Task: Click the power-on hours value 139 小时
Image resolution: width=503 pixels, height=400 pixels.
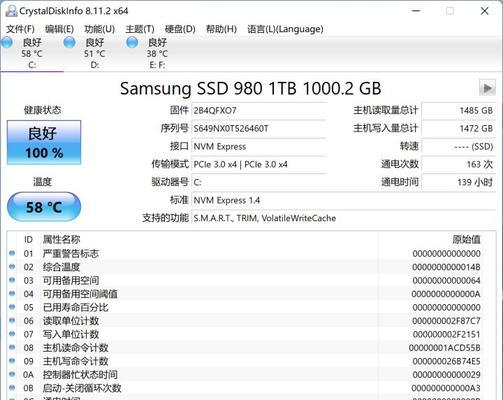Action: click(459, 182)
